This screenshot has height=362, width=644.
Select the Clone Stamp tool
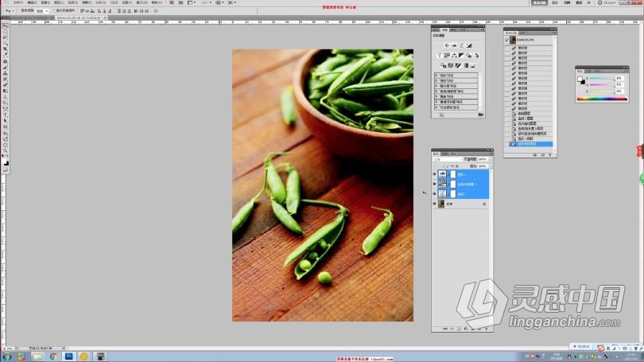[x=6, y=73]
